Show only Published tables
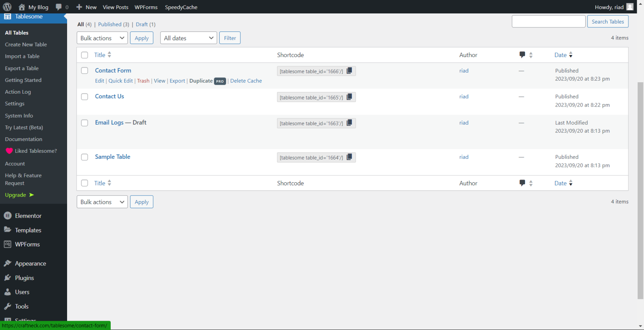 pos(109,24)
